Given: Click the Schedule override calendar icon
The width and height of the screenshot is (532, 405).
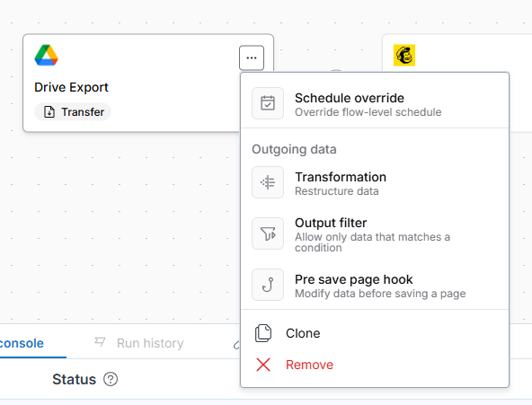Looking at the screenshot, I should click(268, 103).
